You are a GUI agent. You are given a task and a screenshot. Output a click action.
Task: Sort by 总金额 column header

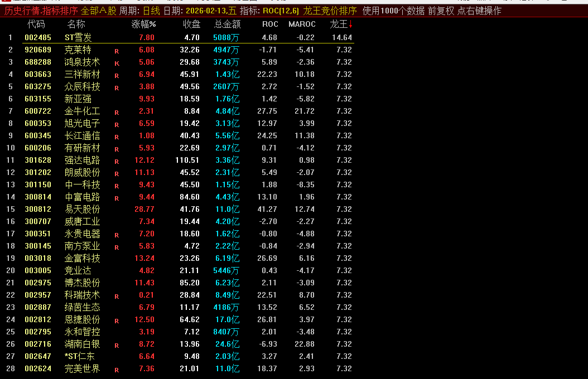pos(227,25)
